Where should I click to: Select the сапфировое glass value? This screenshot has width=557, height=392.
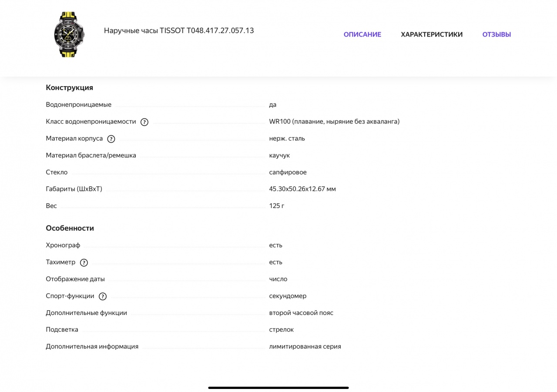point(288,172)
